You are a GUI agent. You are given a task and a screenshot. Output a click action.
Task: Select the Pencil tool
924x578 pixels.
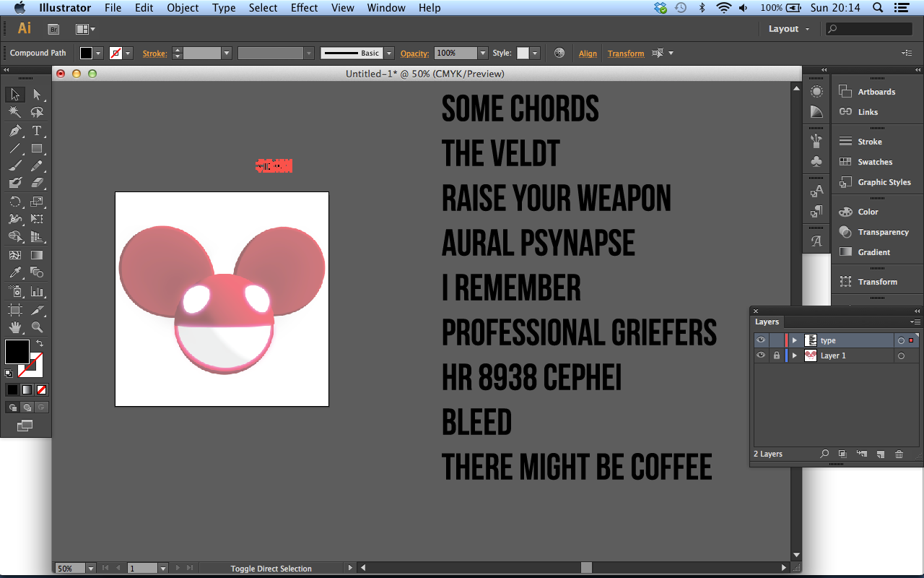coord(37,165)
